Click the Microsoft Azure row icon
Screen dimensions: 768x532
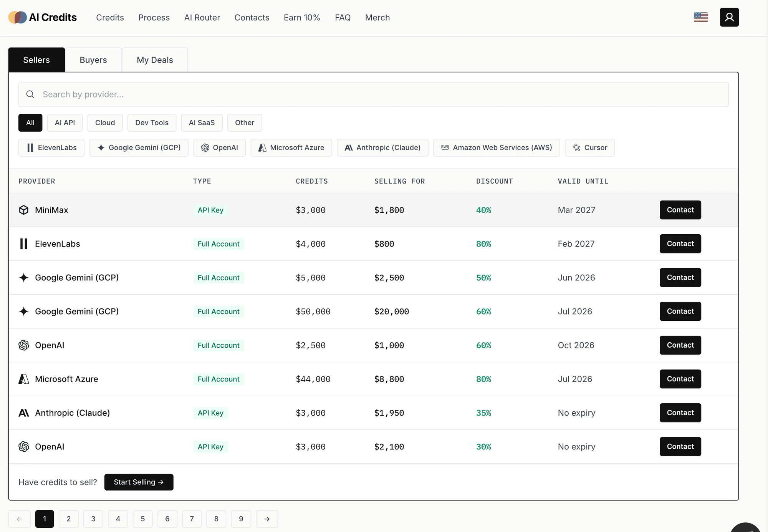click(x=24, y=379)
